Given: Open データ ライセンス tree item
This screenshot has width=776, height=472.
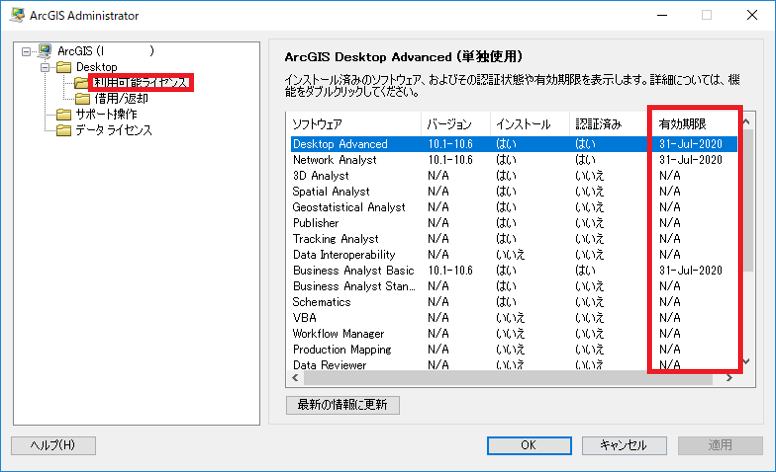Looking at the screenshot, I should (x=114, y=130).
